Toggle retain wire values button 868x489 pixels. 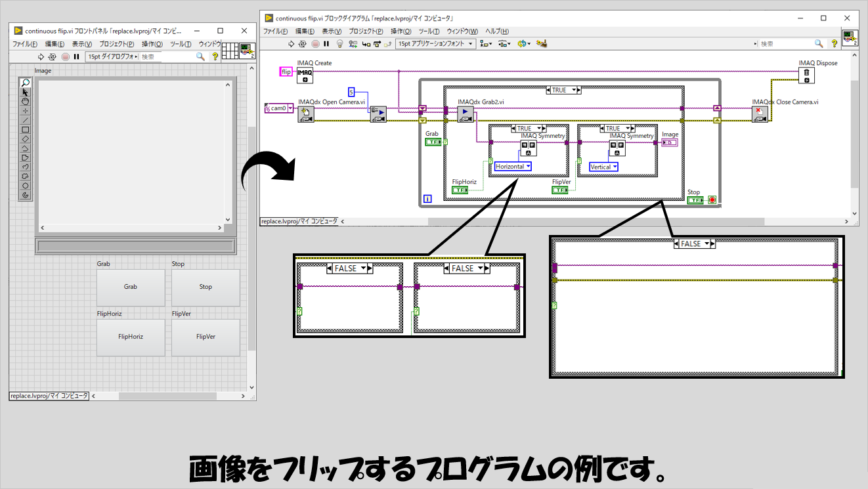[x=354, y=44]
